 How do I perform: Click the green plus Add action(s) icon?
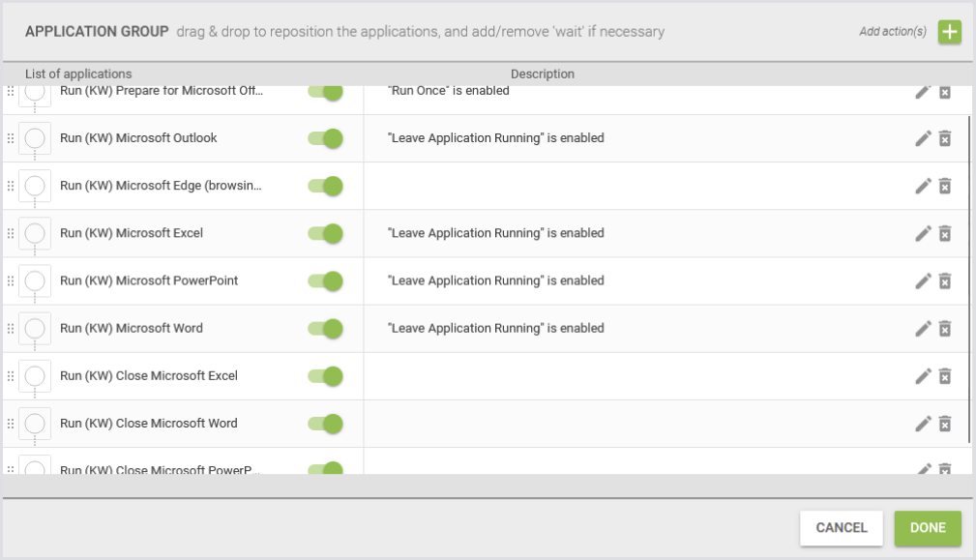950,32
